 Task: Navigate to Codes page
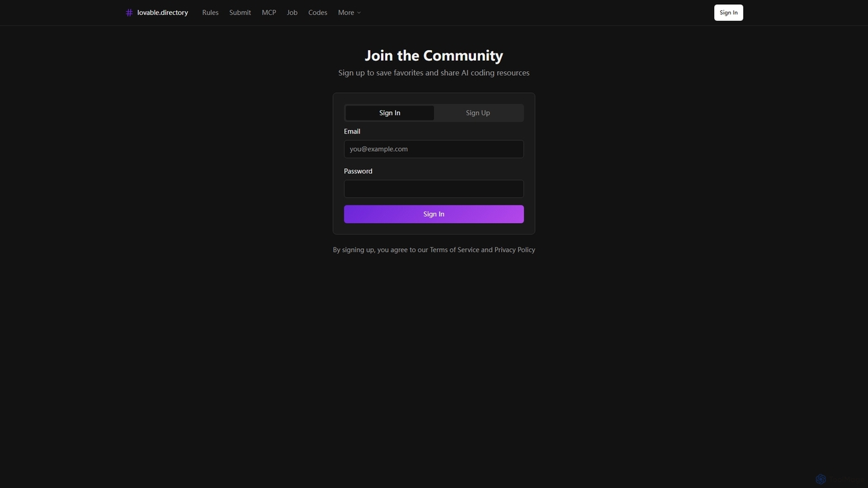point(318,13)
